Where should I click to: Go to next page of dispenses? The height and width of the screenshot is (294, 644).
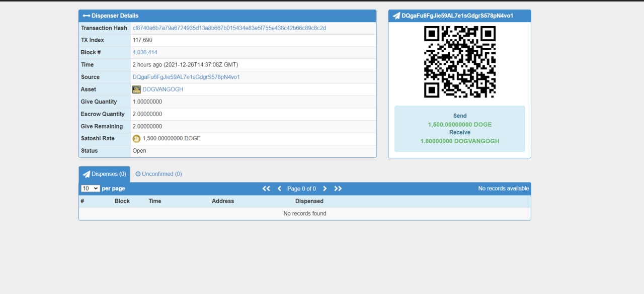pos(325,188)
